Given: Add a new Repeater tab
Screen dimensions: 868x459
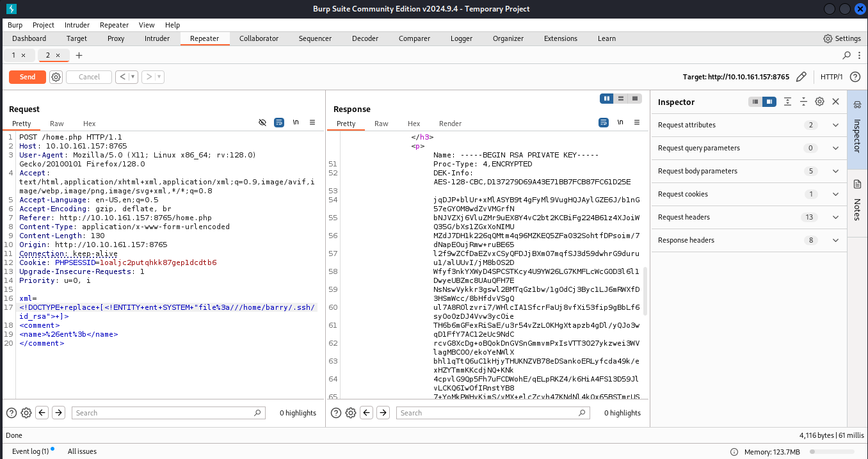Looking at the screenshot, I should 79,55.
